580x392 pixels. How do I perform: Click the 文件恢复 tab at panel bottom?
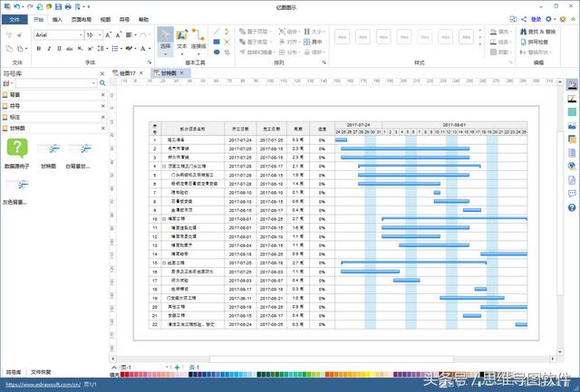tap(41, 372)
